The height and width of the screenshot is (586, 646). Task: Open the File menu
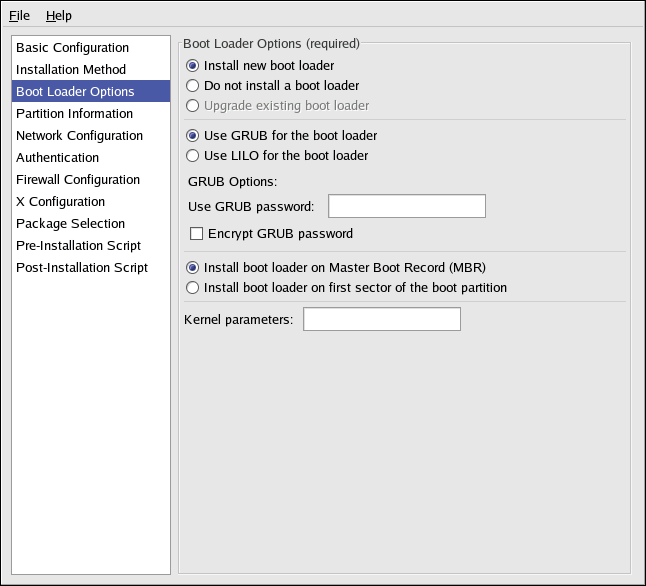[20, 15]
